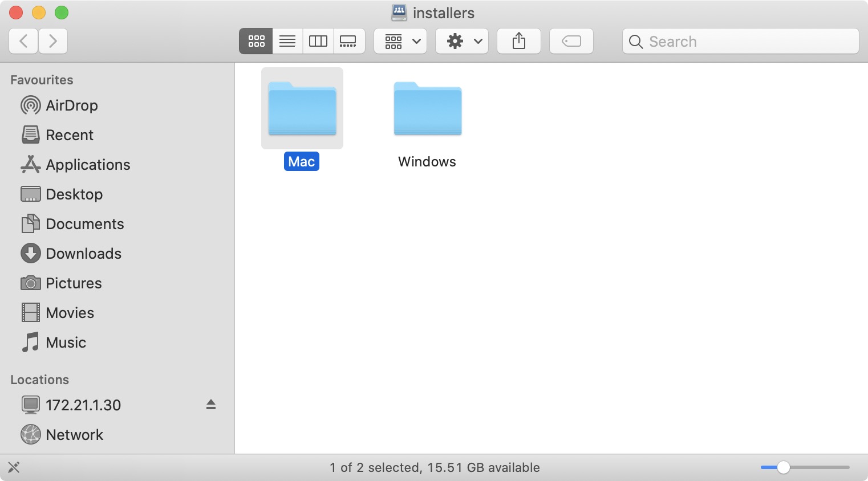Open the gear Action menu
The width and height of the screenshot is (868, 481).
[x=462, y=41]
